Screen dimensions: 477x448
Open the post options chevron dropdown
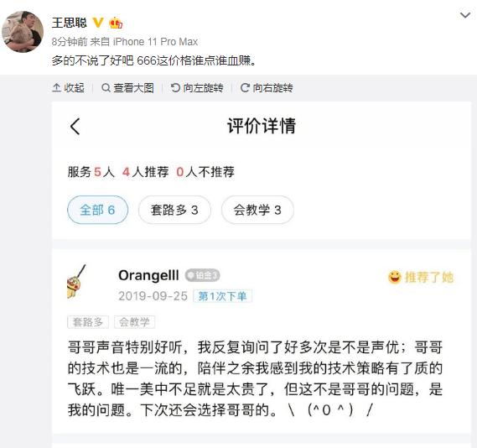465,15
